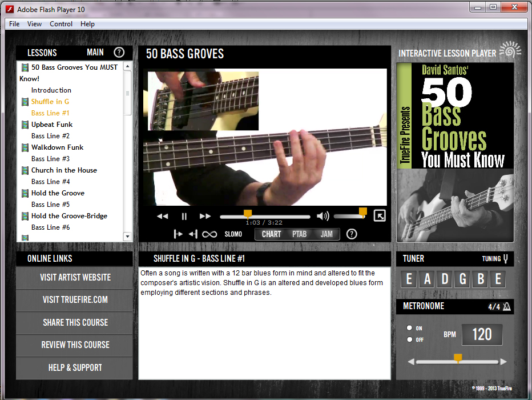
Task: Click the Adobe Flash Player title icon
Action: 10,9
